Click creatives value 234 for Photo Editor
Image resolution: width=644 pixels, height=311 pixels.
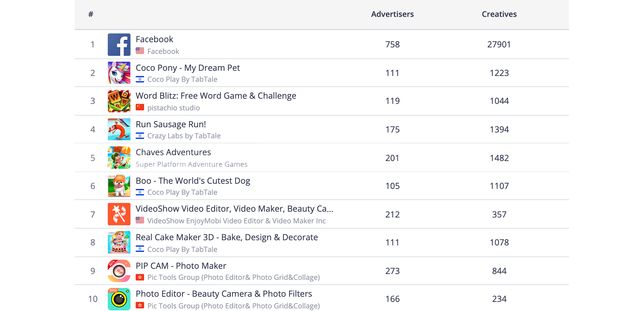pyautogui.click(x=499, y=299)
